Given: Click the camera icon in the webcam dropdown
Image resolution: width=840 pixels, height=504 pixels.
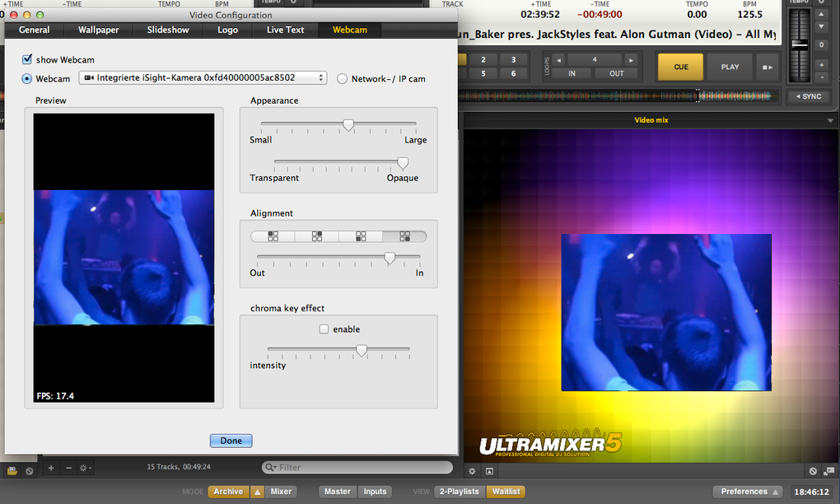Looking at the screenshot, I should (x=89, y=77).
